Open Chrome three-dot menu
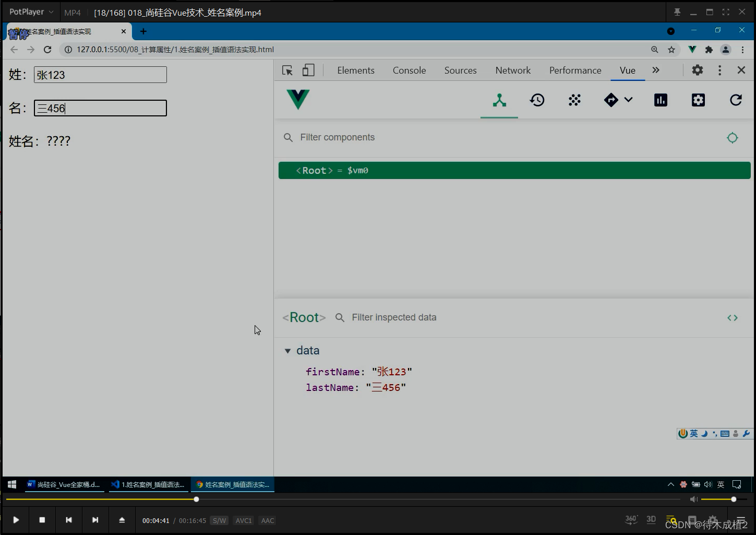This screenshot has width=756, height=535. click(742, 50)
